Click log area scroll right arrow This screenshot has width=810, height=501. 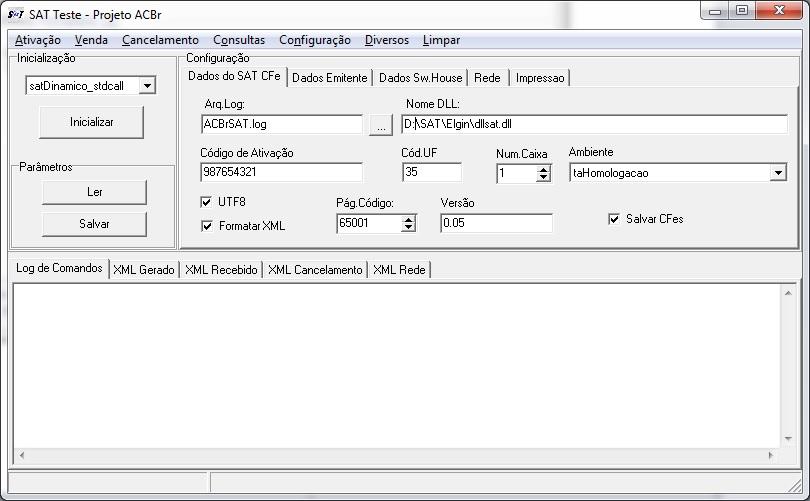[x=771, y=456]
